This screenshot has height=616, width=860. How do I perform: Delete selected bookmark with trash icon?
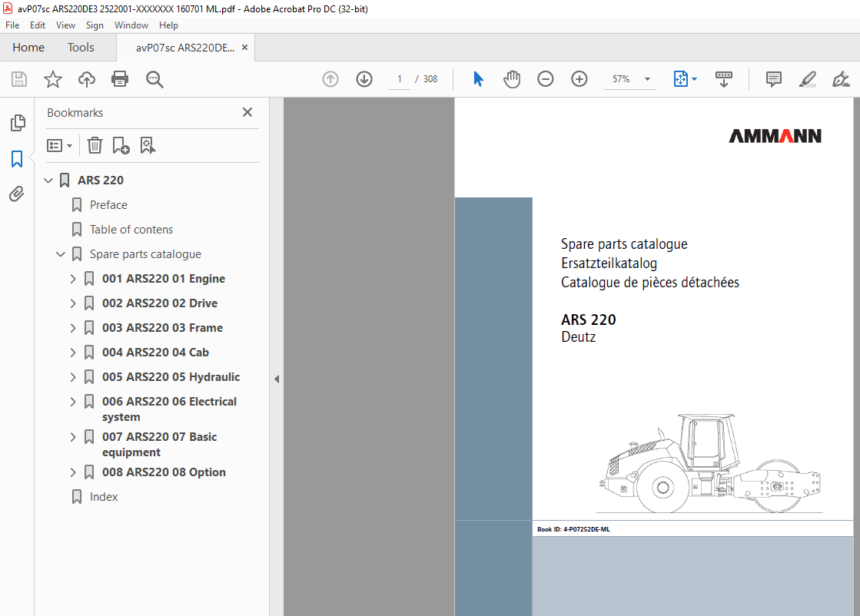(x=95, y=145)
